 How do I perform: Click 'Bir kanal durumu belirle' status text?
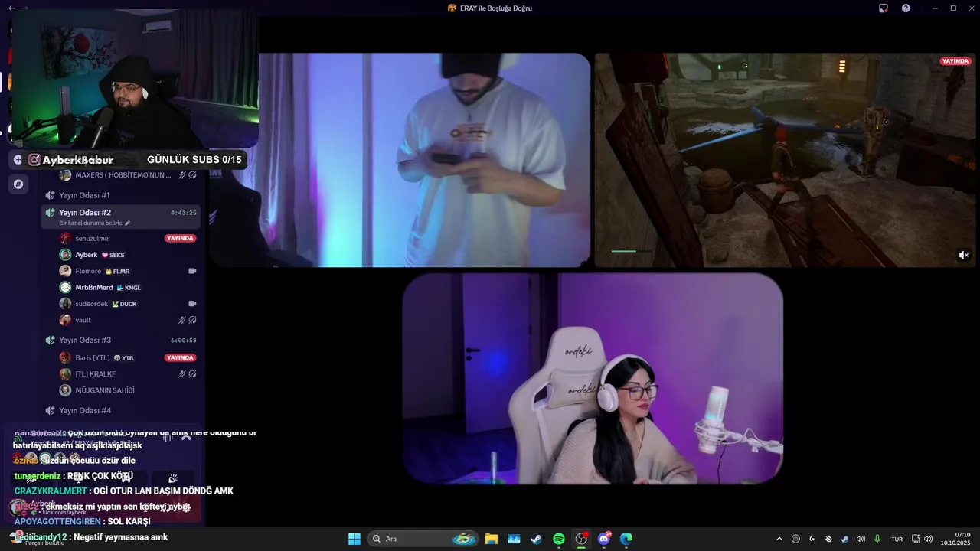coord(91,223)
